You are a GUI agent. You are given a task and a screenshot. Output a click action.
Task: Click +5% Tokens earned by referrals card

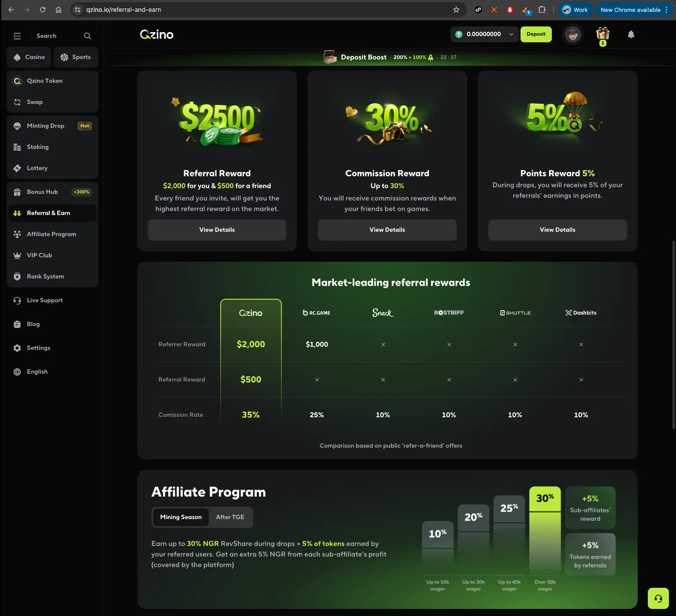[x=590, y=554]
